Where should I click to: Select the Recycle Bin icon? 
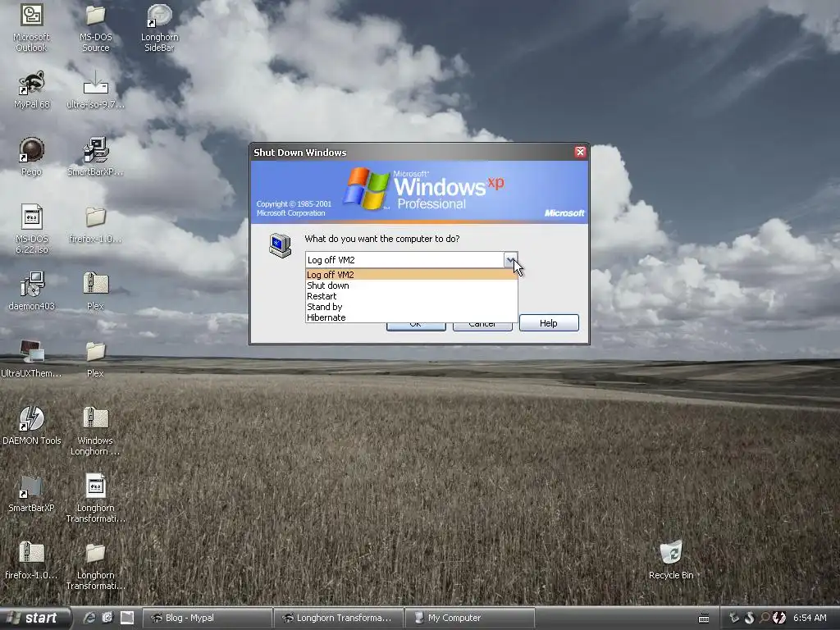(x=671, y=553)
